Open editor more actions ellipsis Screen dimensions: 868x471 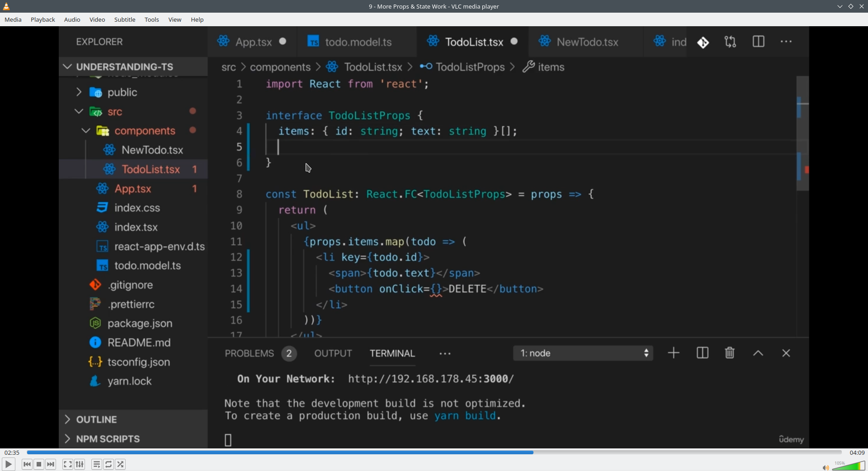(786, 42)
